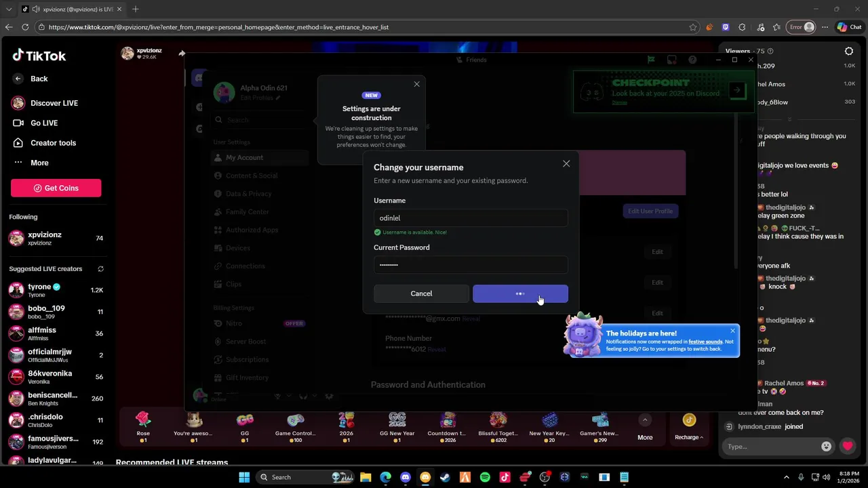Click the share arrow beside xpvizionz
This screenshot has height=488, width=868.
click(182, 54)
